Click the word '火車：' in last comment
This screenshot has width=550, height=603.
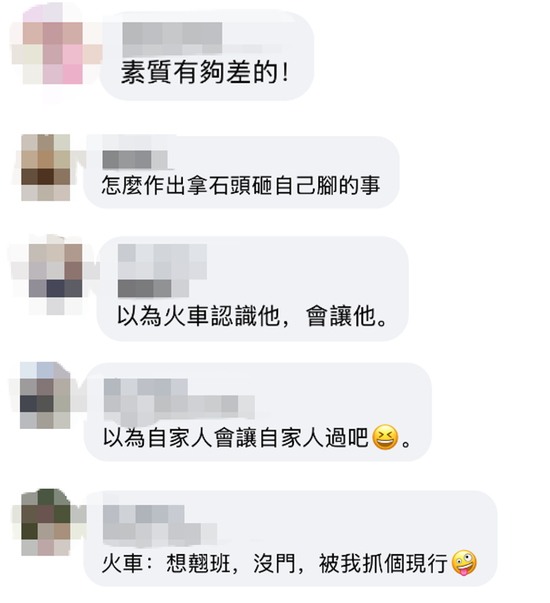pyautogui.click(x=127, y=564)
